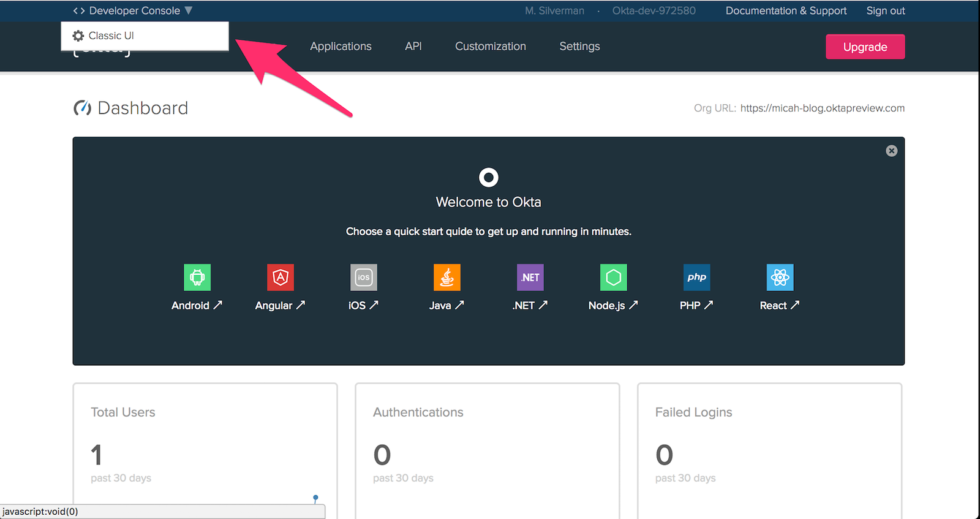Image resolution: width=980 pixels, height=519 pixels.
Task: Open the Customization menu
Action: click(x=490, y=47)
